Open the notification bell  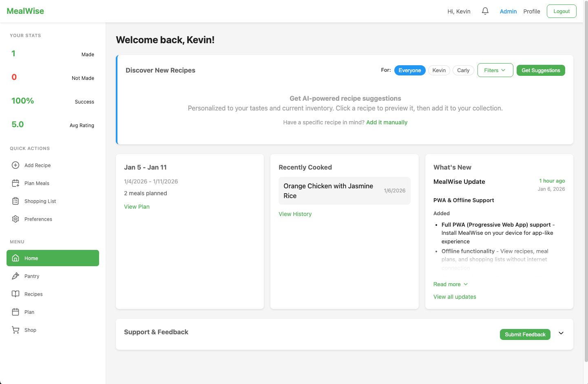[485, 11]
